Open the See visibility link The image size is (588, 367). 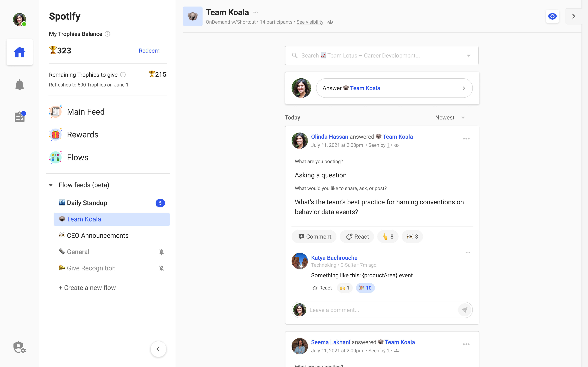[310, 22]
